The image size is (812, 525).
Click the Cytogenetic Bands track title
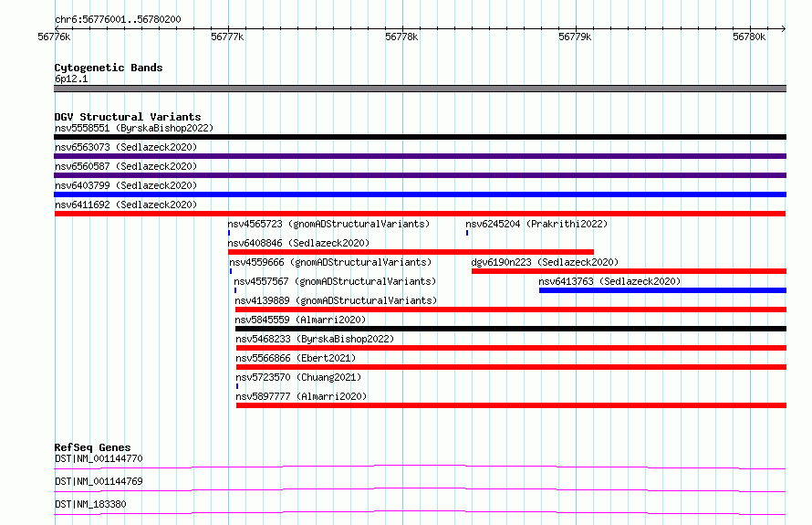click(x=109, y=68)
